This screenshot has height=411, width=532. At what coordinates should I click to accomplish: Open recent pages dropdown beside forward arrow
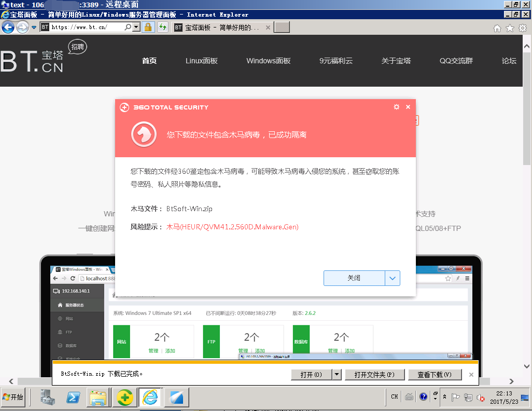click(x=34, y=28)
